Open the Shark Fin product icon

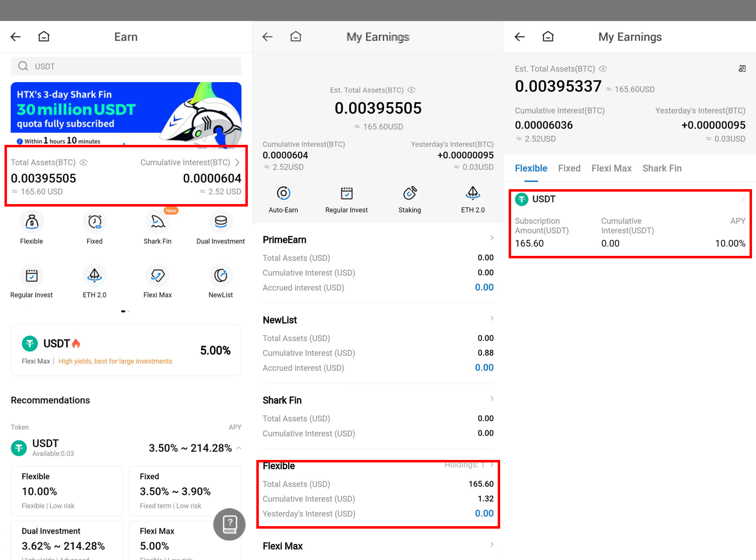[158, 223]
